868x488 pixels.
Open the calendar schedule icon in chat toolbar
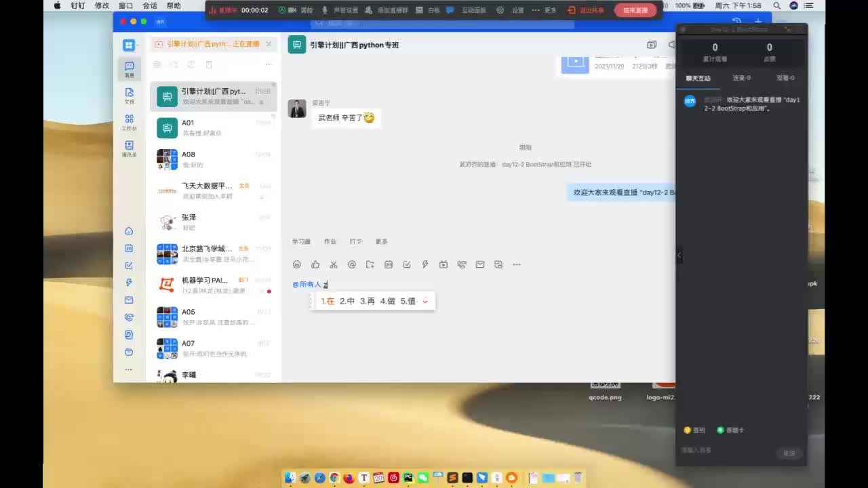pyautogui.click(x=389, y=264)
